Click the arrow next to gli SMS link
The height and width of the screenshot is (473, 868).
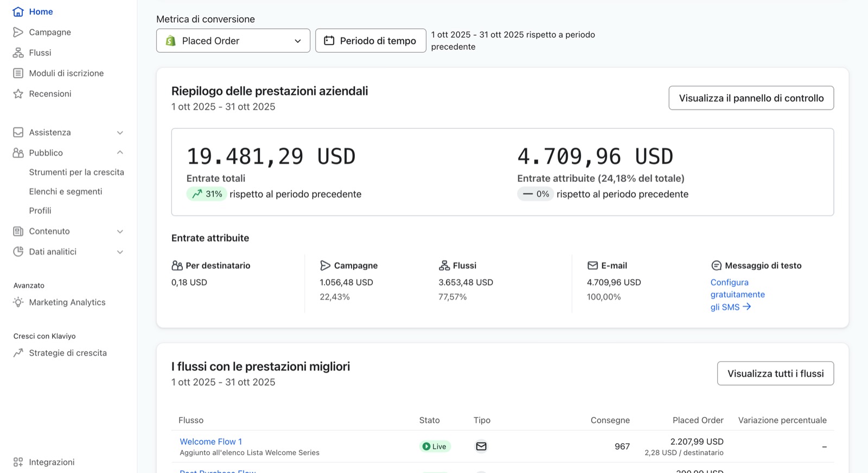747,307
